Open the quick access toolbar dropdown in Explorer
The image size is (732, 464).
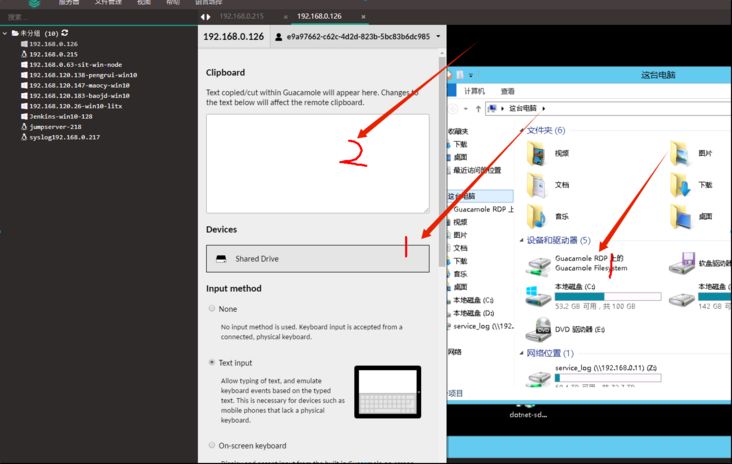(x=471, y=75)
